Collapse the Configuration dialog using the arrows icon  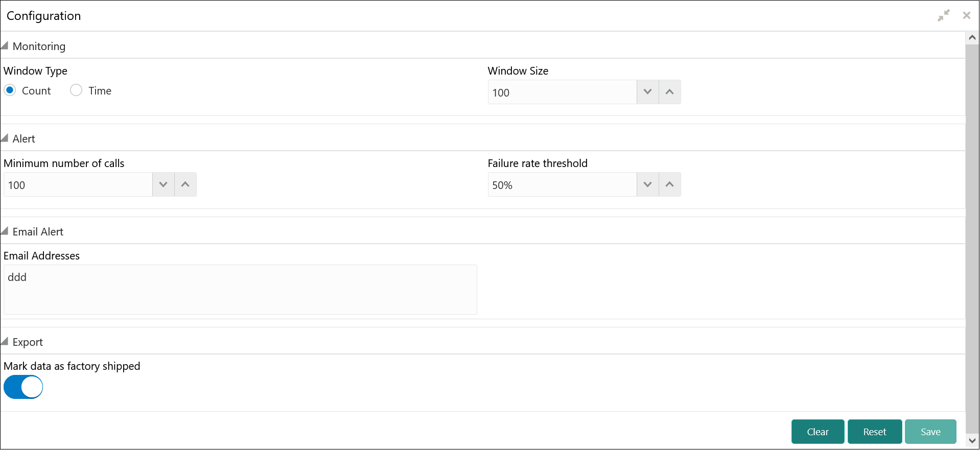click(943, 15)
